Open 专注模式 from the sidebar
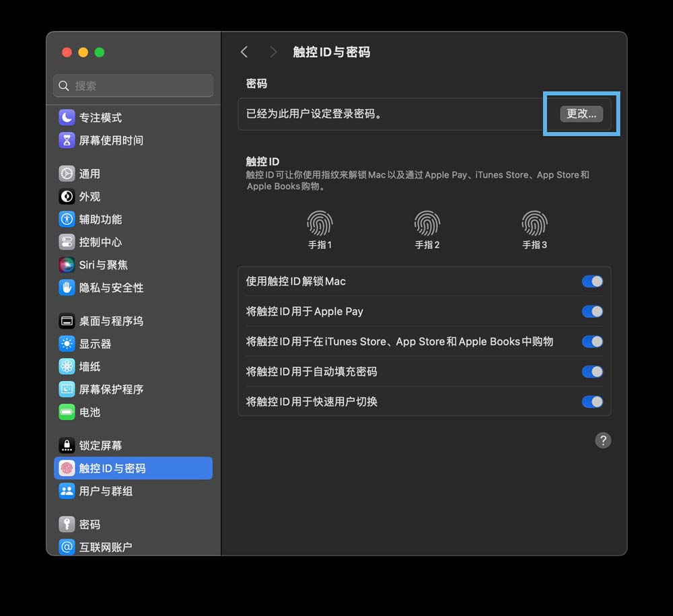 pos(100,118)
